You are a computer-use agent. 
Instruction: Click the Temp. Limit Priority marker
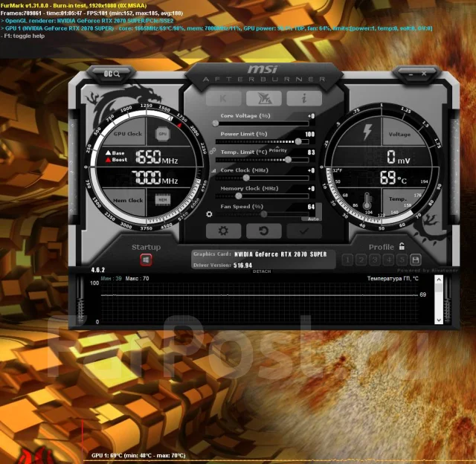coord(277,150)
